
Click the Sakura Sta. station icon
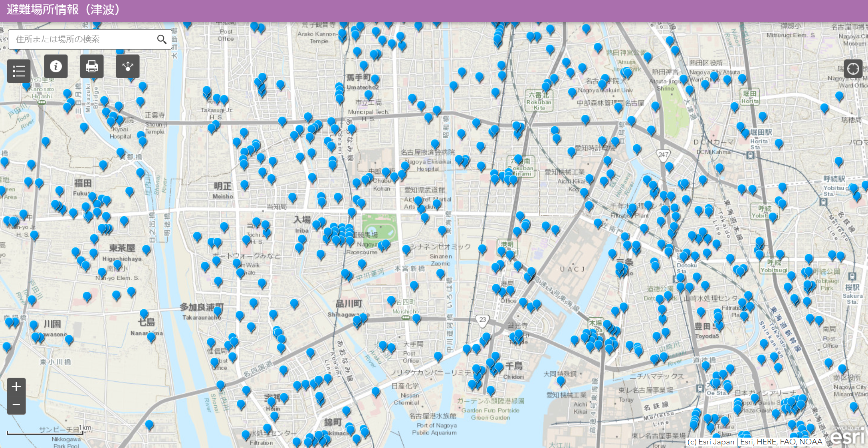852,276
